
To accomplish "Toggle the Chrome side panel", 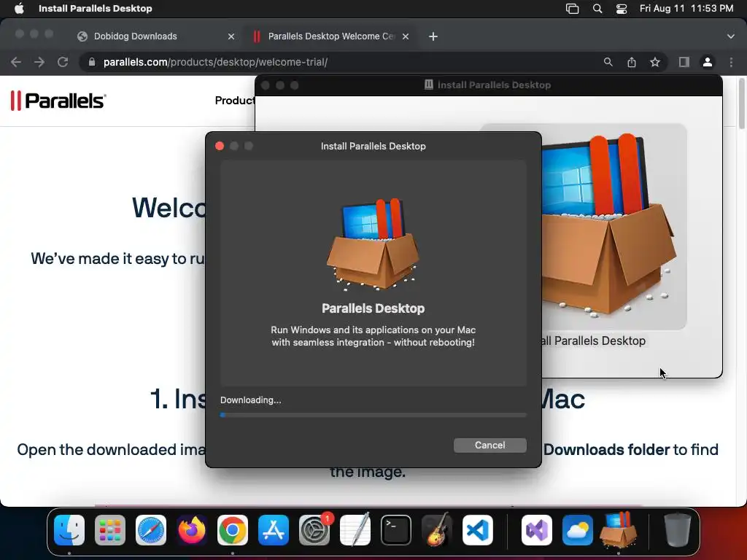I will tap(684, 62).
